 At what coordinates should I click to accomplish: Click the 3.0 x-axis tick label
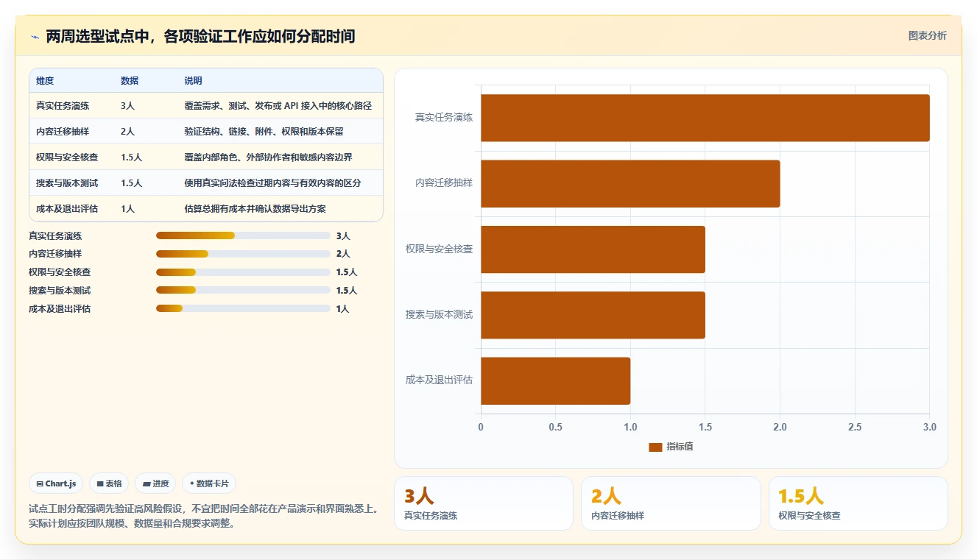[x=929, y=427]
